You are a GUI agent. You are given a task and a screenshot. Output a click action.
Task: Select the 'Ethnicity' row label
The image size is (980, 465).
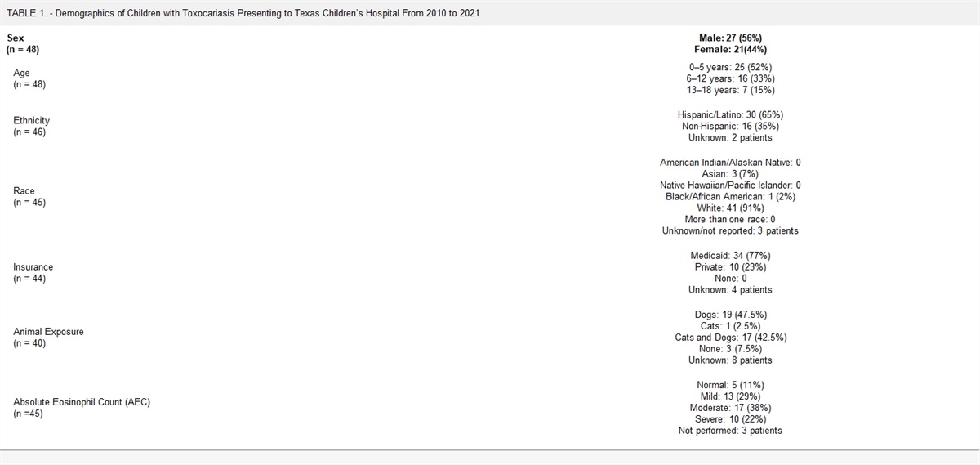click(x=31, y=120)
